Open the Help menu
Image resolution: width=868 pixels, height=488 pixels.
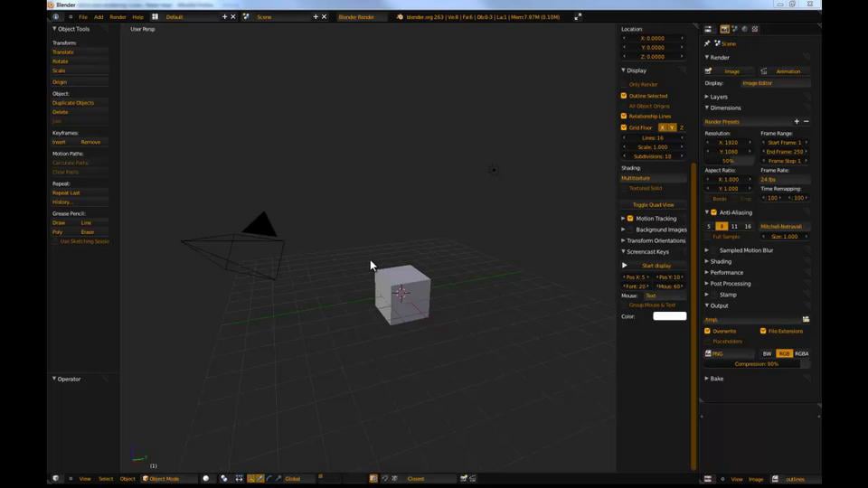(137, 17)
